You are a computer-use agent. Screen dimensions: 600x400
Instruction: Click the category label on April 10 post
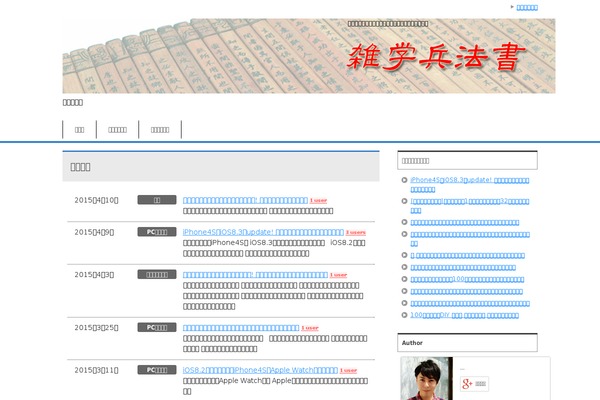157,200
